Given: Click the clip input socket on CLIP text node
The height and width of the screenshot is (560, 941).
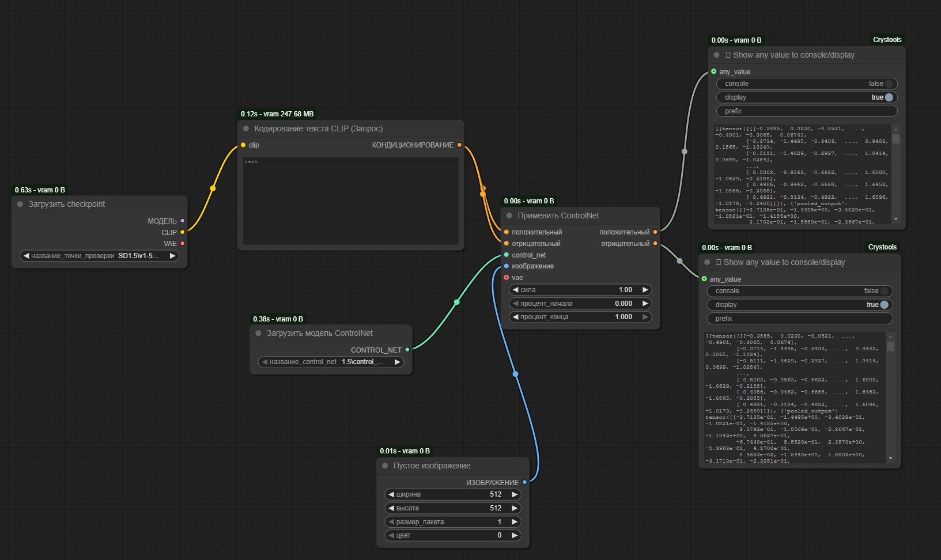Looking at the screenshot, I should coord(243,145).
